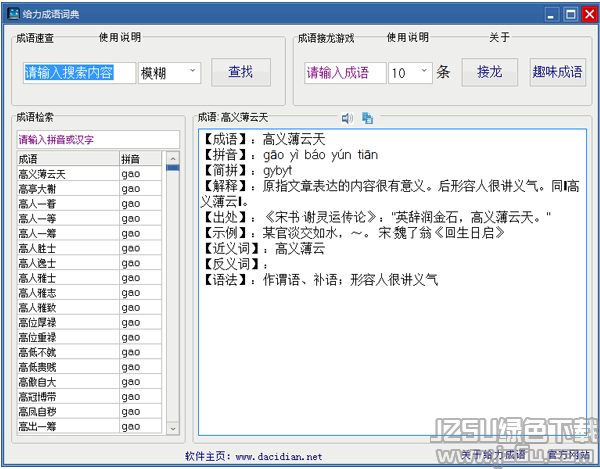This screenshot has height=469, width=600.
Task: Select the 高位厚禄 row
Action: click(90, 322)
